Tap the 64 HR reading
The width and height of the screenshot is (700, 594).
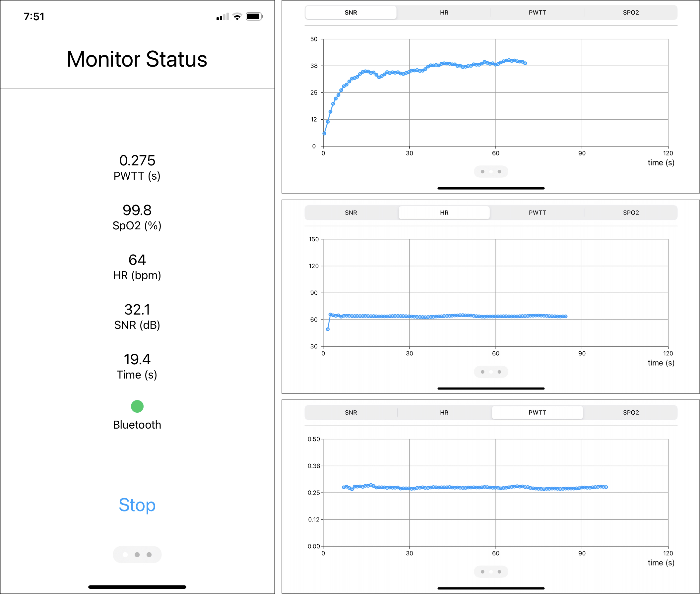click(137, 260)
